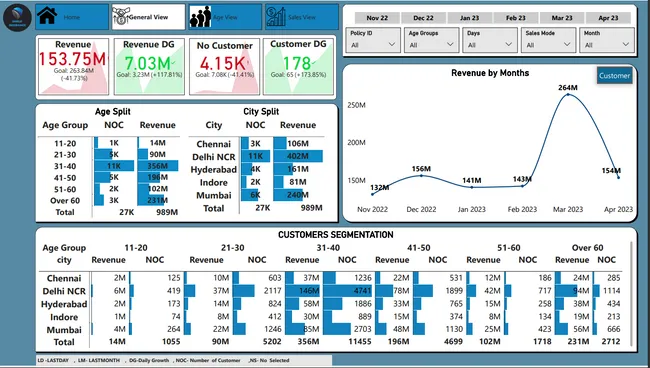The height and width of the screenshot is (368, 650).
Task: Click the 4741 NOC cell in segmentation table
Action: coord(348,291)
